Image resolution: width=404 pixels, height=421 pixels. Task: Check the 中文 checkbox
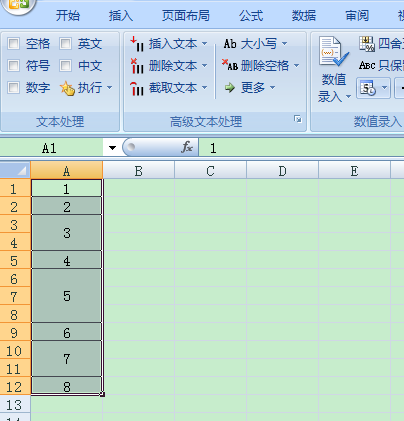click(x=65, y=66)
